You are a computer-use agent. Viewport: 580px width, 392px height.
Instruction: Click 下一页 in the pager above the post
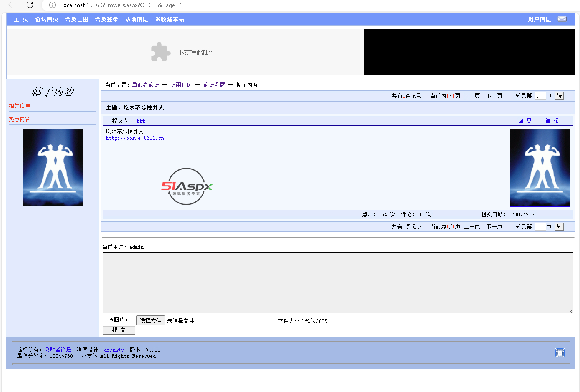coord(495,96)
